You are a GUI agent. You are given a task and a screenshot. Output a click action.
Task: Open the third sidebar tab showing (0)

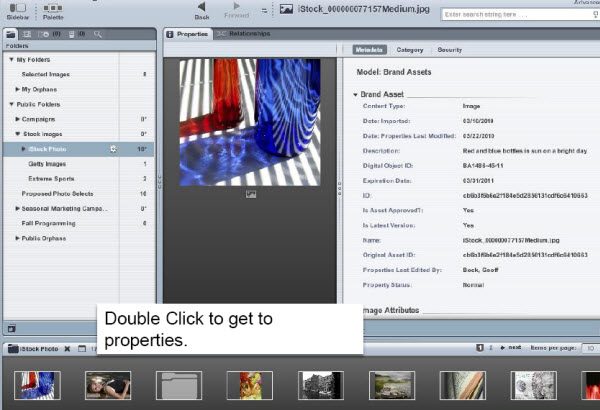51,34
